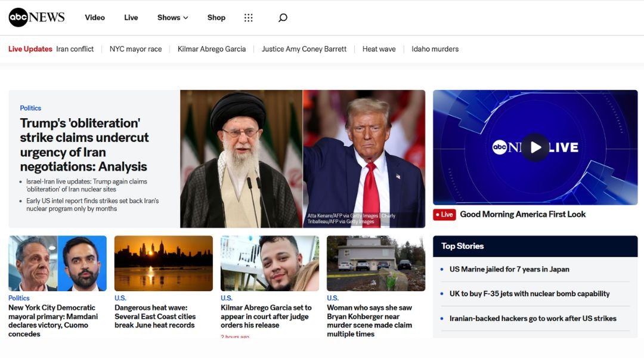Open the Shop nav item
Viewport: 644px width, 358px height.
click(x=216, y=18)
